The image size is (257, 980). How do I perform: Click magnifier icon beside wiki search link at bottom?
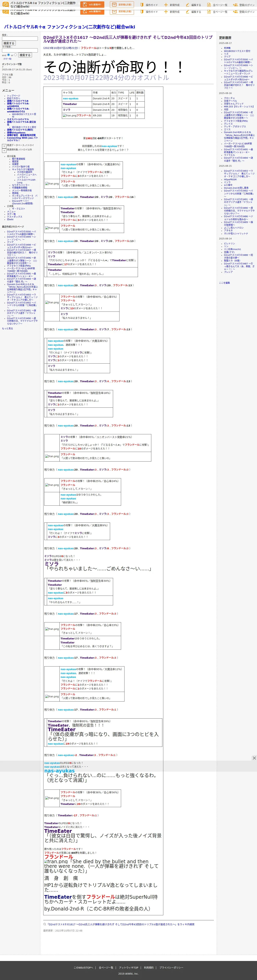click(x=44, y=924)
